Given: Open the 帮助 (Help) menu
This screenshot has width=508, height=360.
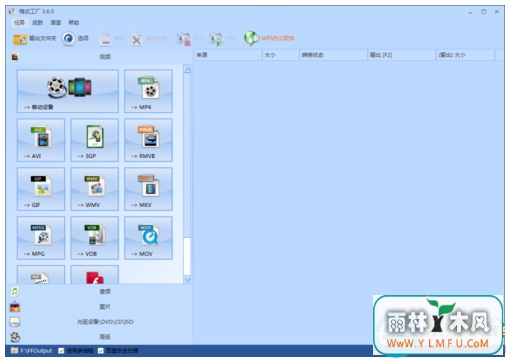Looking at the screenshot, I should click(74, 22).
